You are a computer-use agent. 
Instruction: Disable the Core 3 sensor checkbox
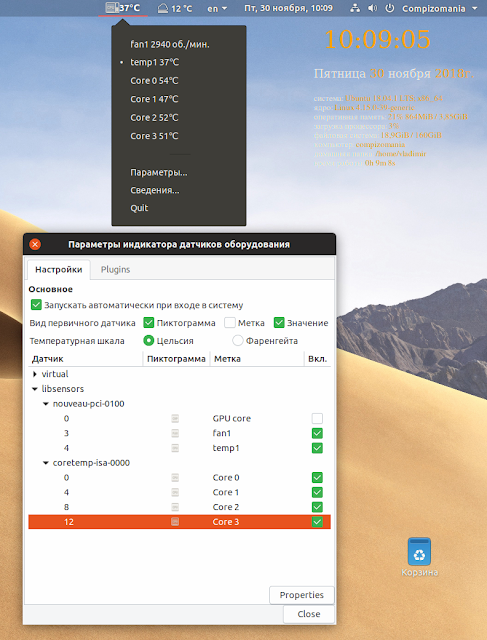click(x=317, y=521)
